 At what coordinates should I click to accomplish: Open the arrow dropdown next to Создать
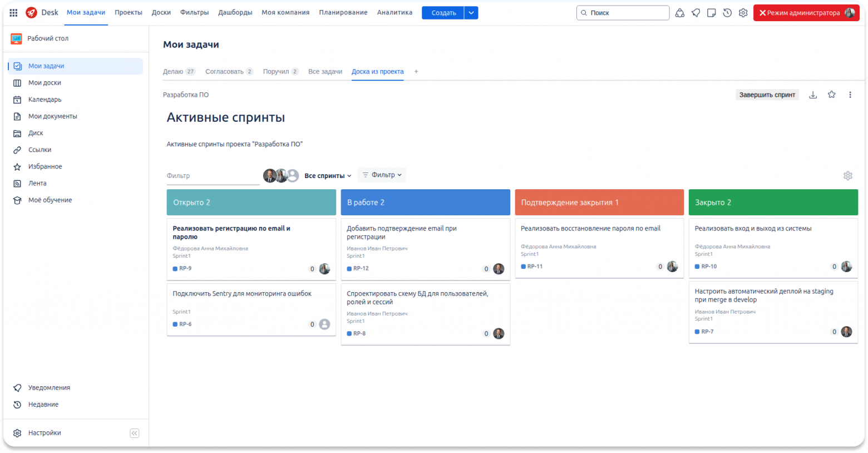(471, 13)
